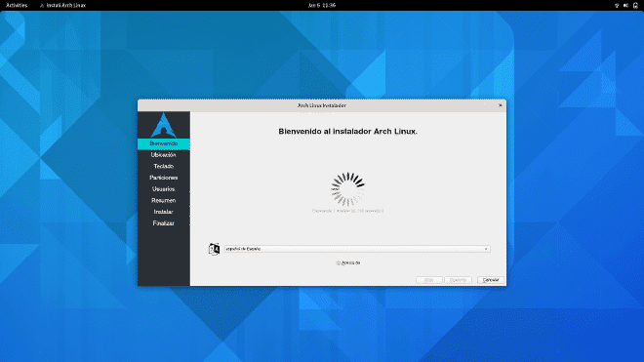The width and height of the screenshot is (644, 362).
Task: Open the volume icon in top bar
Action: click(x=625, y=5)
